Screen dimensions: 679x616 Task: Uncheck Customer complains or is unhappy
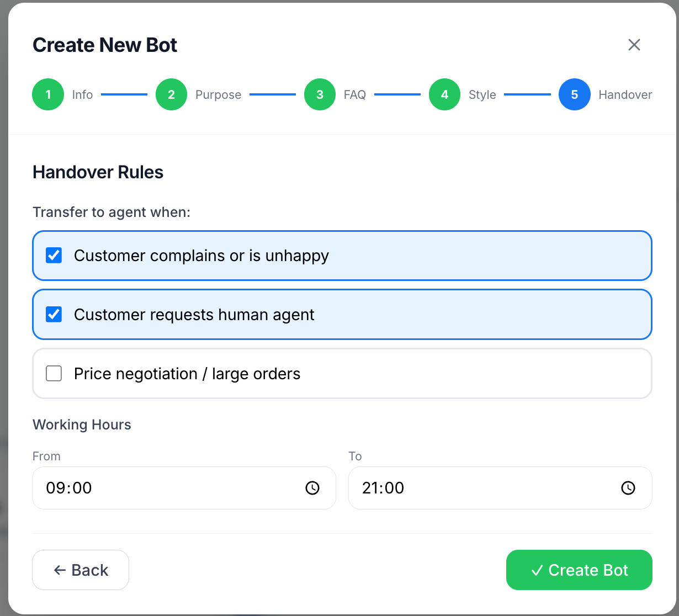[54, 256]
